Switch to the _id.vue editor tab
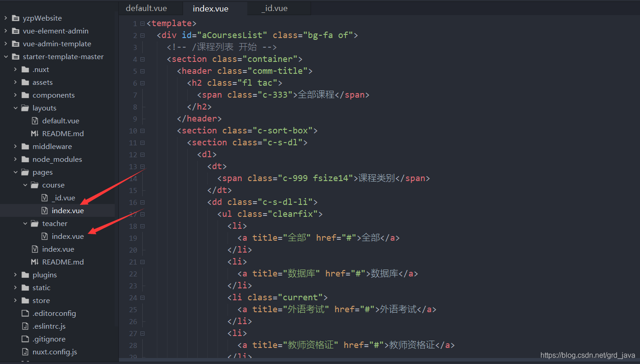 pyautogui.click(x=279, y=8)
